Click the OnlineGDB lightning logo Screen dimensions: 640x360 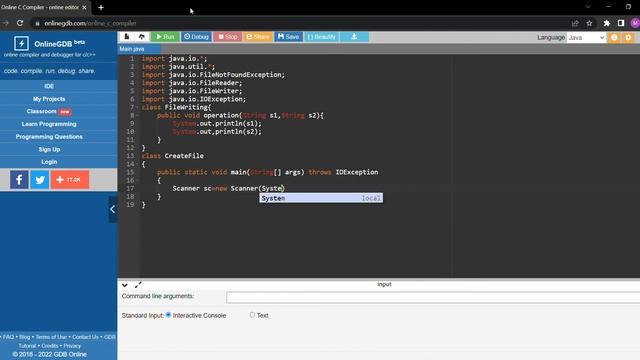pos(21,43)
